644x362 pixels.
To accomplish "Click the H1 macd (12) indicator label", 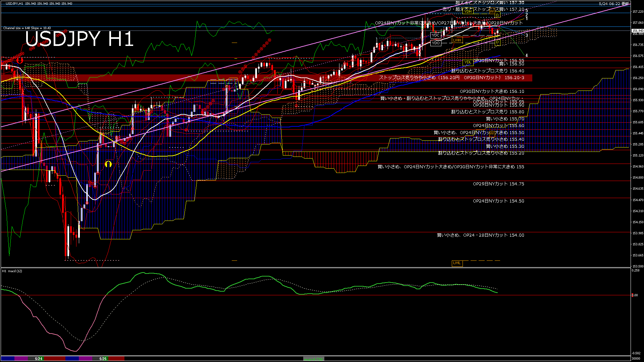I will point(12,271).
